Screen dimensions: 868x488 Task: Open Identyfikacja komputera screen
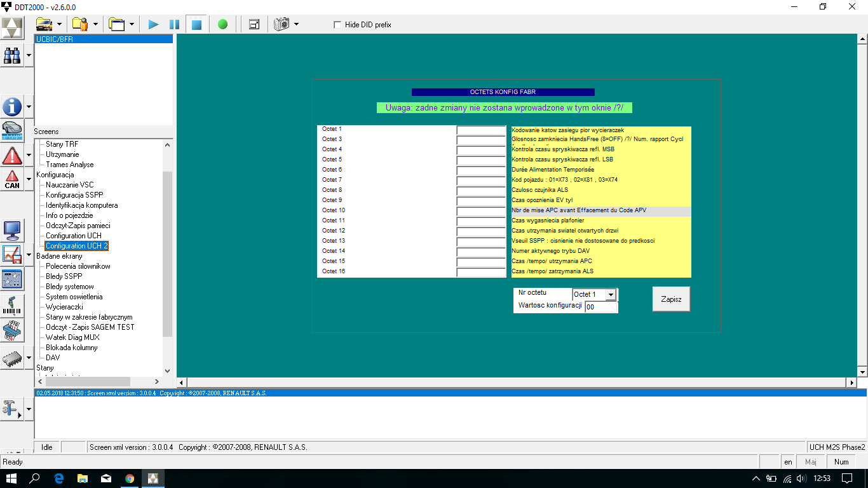(81, 205)
